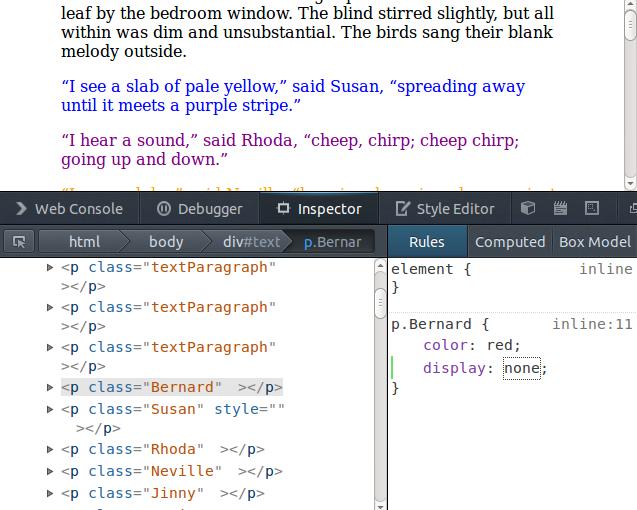Viewport: 637px width, 510px height.
Task: Click the "textParagraph" class value in first row
Action: click(209, 267)
